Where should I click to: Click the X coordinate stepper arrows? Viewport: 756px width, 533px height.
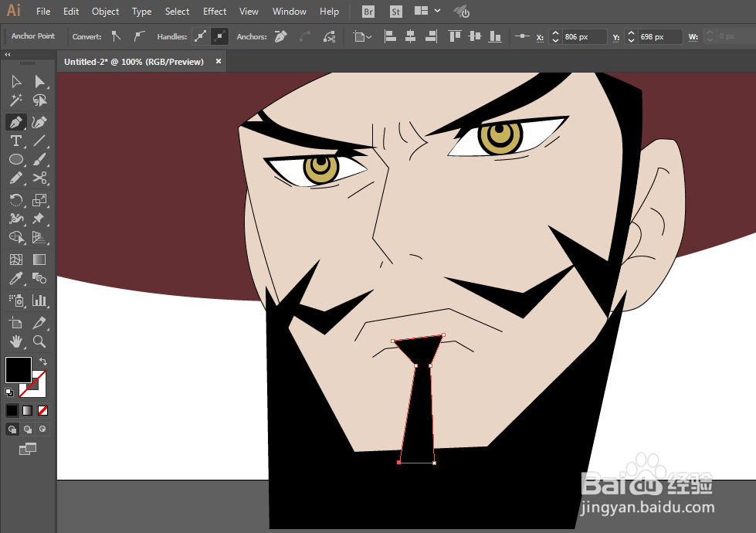pyautogui.click(x=555, y=36)
